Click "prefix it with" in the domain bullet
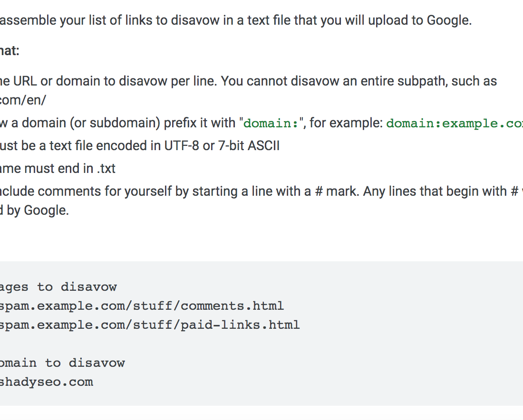 tap(200, 123)
